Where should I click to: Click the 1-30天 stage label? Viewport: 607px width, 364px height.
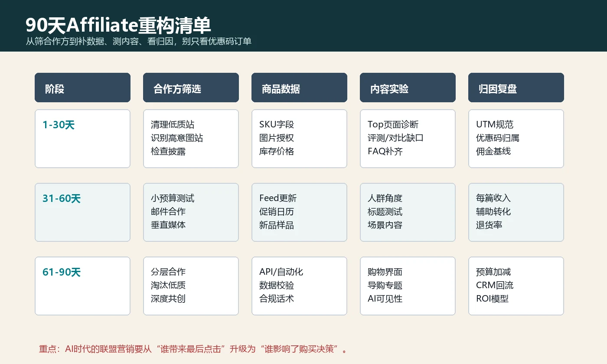point(59,125)
